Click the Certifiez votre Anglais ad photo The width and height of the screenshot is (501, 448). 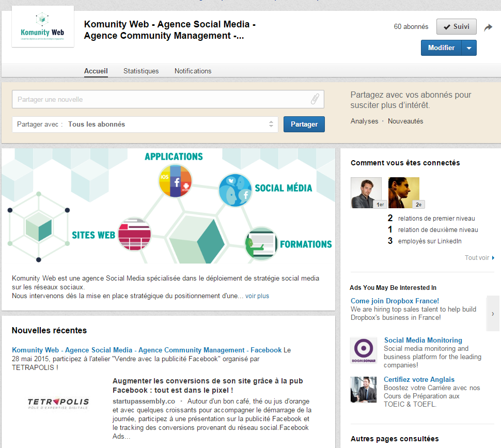364,390
